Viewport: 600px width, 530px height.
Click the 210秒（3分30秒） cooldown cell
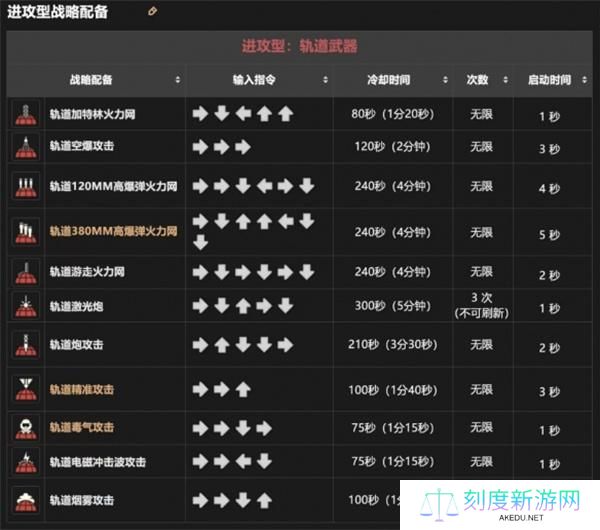click(393, 344)
